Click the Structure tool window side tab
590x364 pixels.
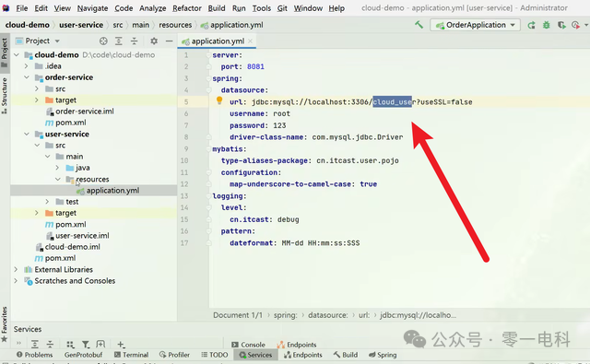5,96
